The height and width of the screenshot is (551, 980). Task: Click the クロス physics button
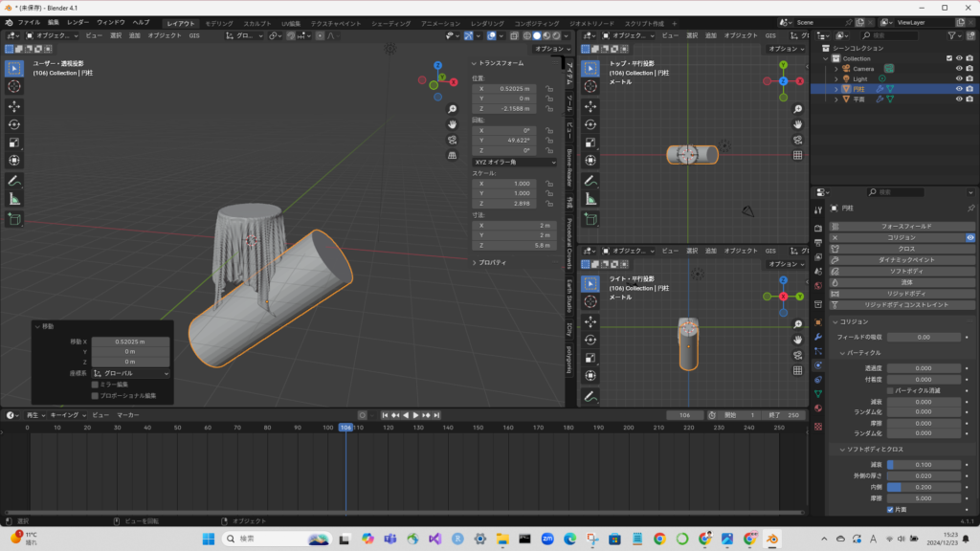[x=905, y=248]
